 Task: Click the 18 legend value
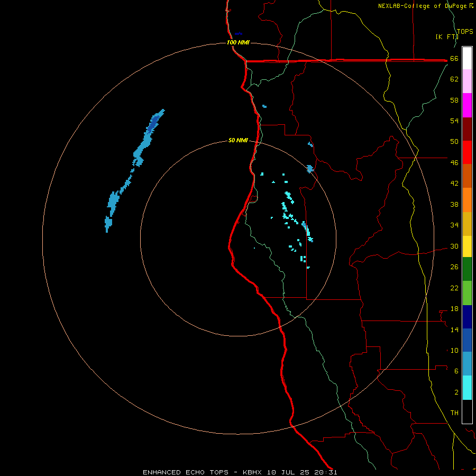coord(454,309)
